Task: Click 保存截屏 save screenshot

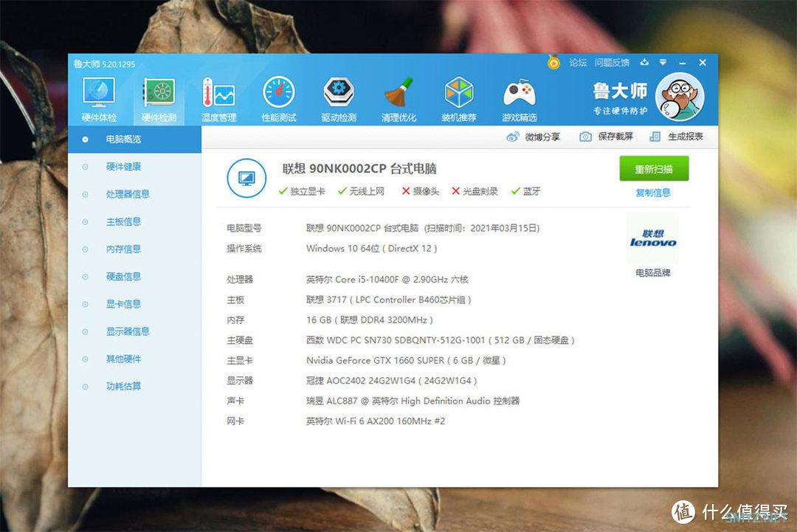Action: point(607,137)
